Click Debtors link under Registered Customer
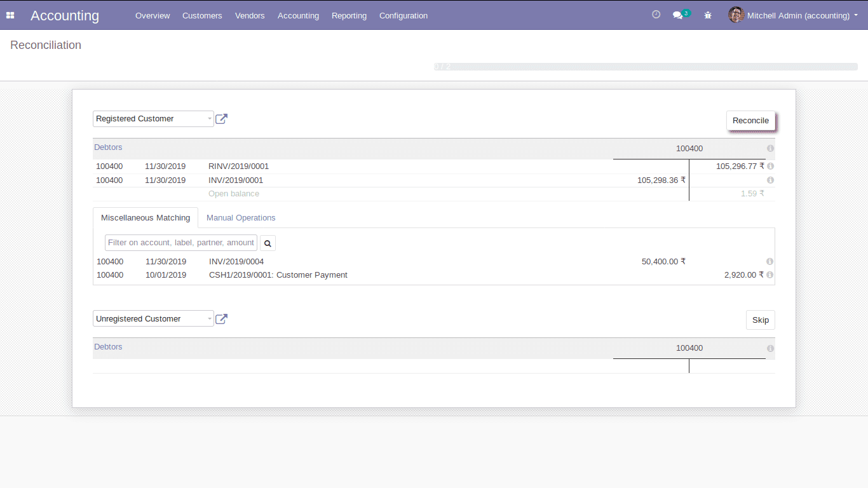The image size is (868, 488). click(x=108, y=147)
